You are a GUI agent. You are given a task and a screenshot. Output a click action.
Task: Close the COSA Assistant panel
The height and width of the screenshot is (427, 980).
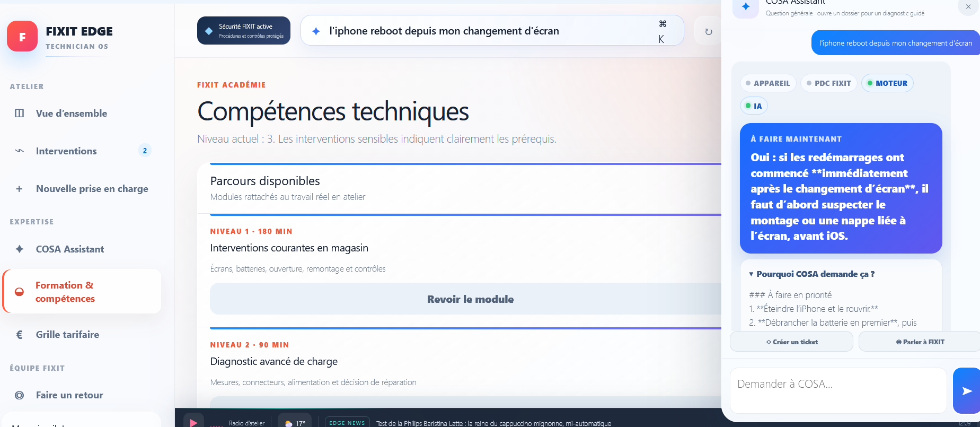[968, 7]
